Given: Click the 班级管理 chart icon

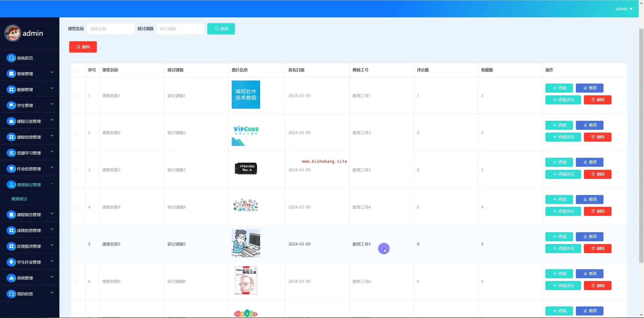Looking at the screenshot, I should [11, 74].
